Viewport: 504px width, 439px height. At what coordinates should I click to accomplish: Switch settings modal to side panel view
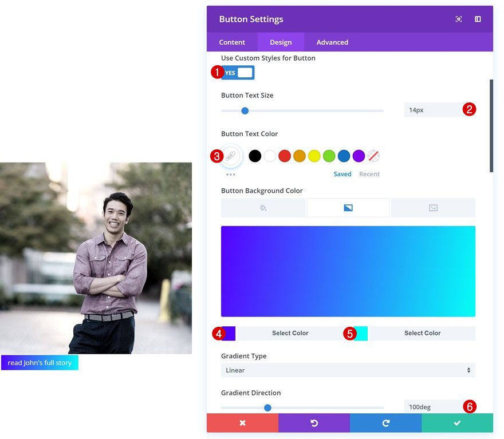pyautogui.click(x=477, y=19)
